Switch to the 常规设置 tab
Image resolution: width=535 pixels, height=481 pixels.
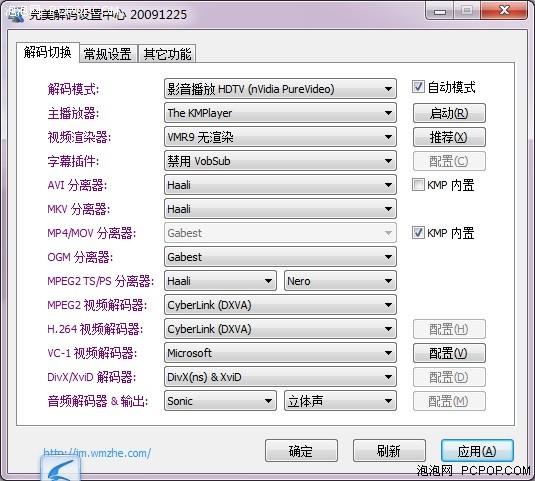click(x=108, y=54)
